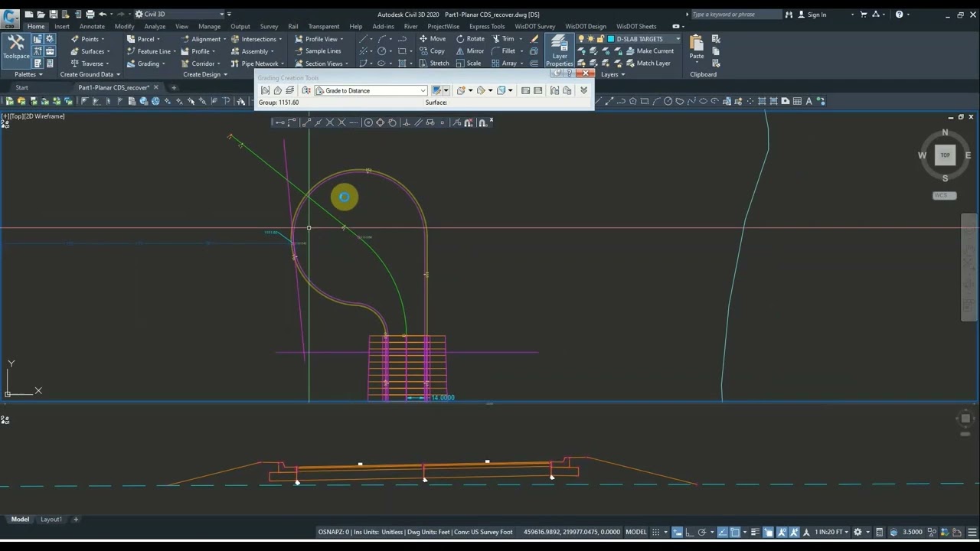Open the Corridor dropdown
This screenshot has width=980, height=551.
click(x=201, y=64)
